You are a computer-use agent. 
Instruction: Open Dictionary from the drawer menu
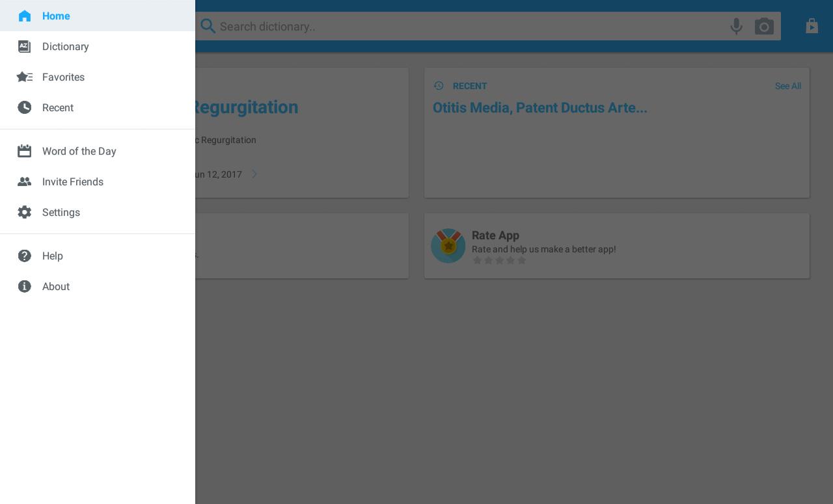[98, 46]
